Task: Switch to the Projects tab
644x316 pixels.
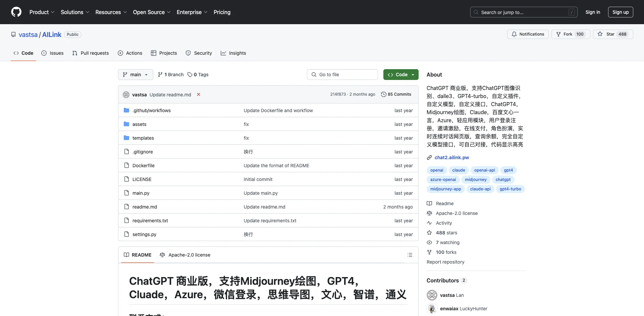Action: pyautogui.click(x=164, y=53)
